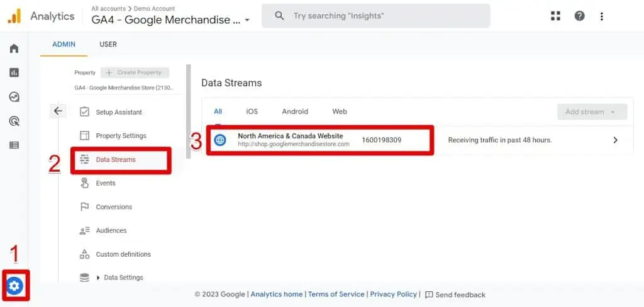Screen dimensions: 644x307
Task: Open the Home icon in left sidebar
Action: tap(14, 48)
